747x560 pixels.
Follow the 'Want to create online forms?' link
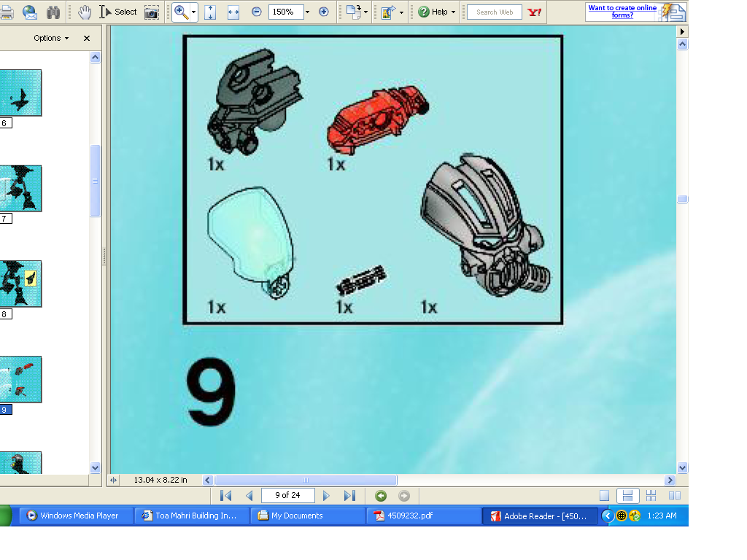tap(622, 12)
